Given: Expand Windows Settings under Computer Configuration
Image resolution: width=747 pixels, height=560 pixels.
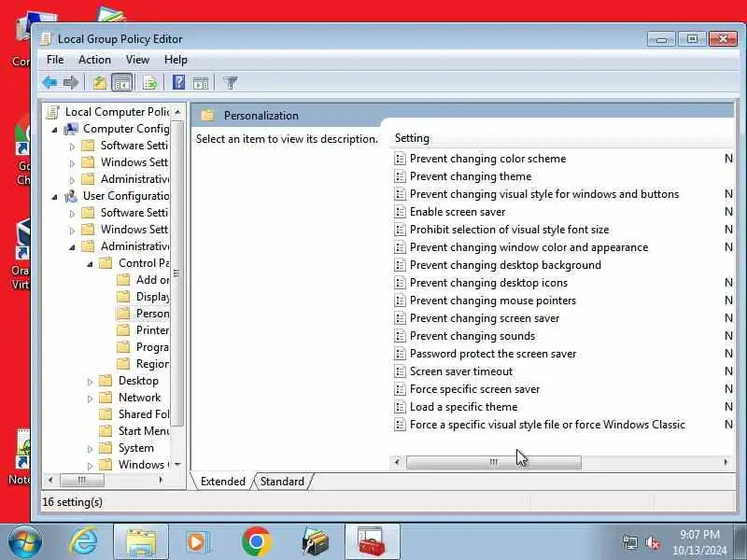Looking at the screenshot, I should [x=73, y=162].
